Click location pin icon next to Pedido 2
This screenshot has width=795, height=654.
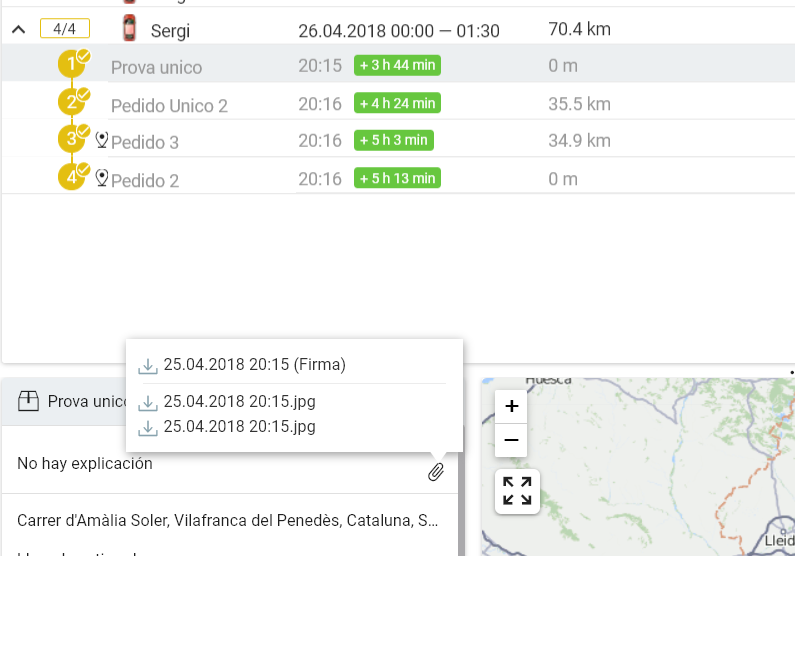[x=101, y=178]
